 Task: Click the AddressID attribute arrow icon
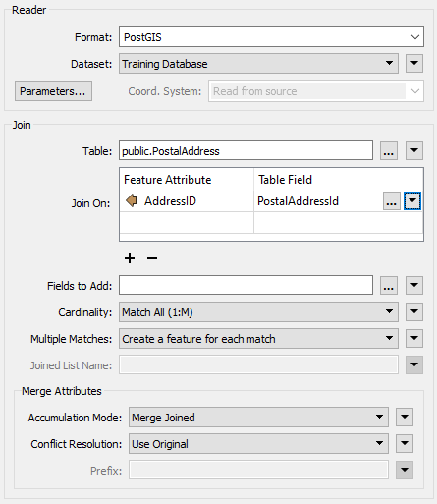click(132, 200)
